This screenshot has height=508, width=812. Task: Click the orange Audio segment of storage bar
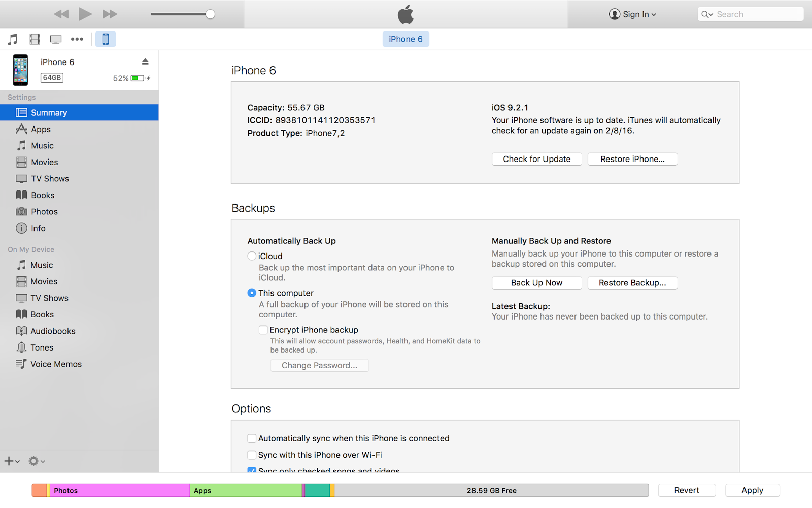(x=39, y=490)
